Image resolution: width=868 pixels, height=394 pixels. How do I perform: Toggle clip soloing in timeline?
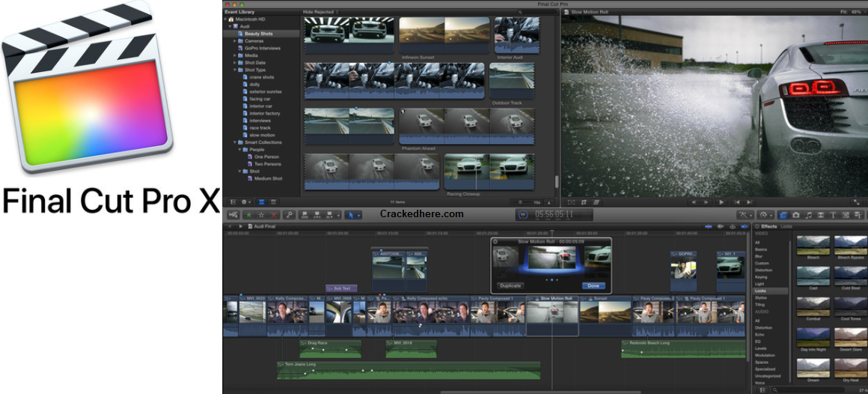click(x=733, y=227)
